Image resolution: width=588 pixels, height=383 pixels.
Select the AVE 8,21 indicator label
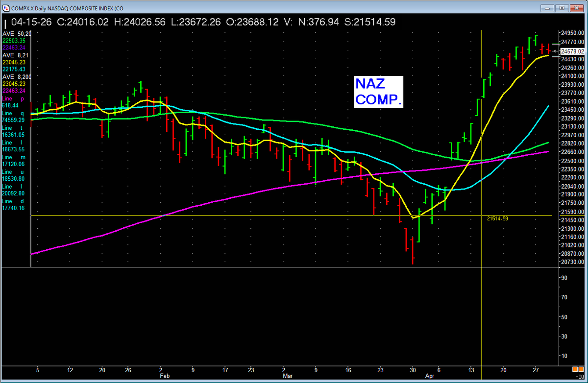[16, 55]
